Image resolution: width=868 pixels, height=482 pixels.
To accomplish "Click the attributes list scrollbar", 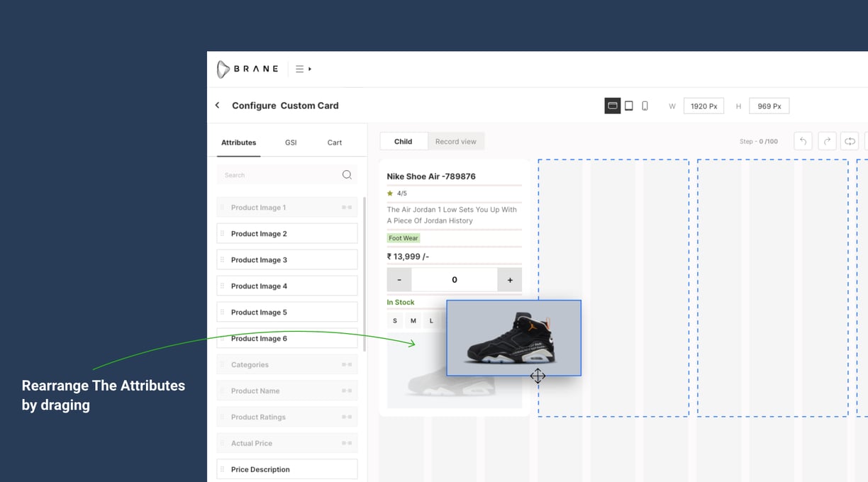I will click(x=365, y=274).
